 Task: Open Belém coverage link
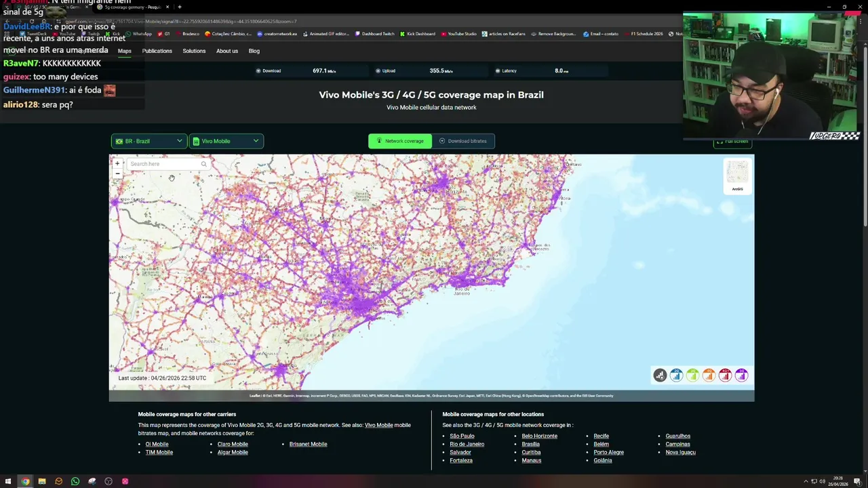[x=601, y=444]
